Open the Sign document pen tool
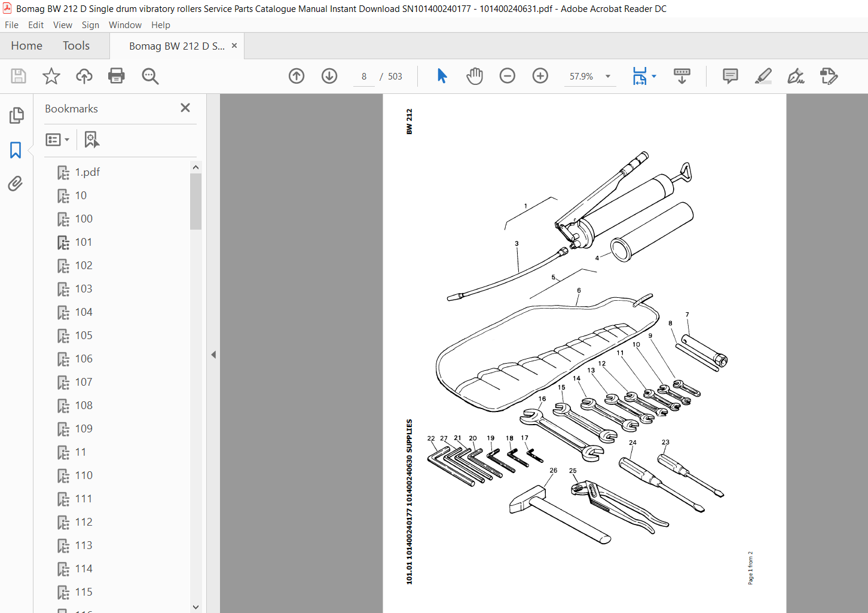868x613 pixels. pos(796,76)
